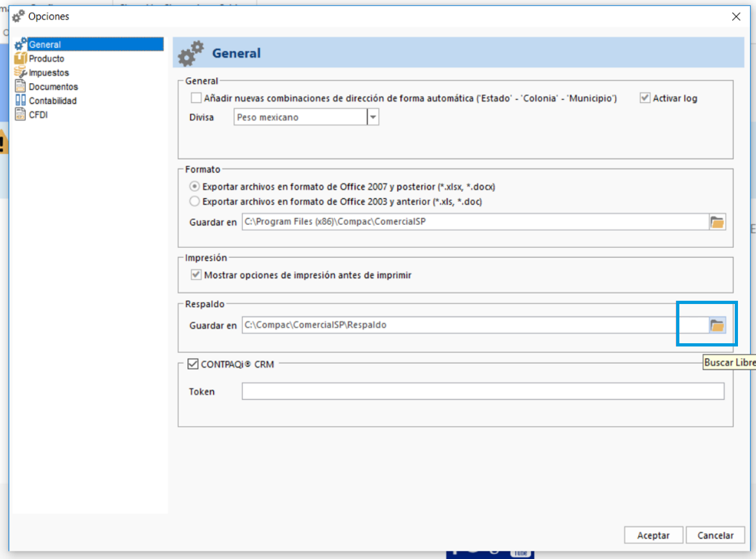Click the Documentos page icon
The width and height of the screenshot is (756, 559).
pyautogui.click(x=20, y=87)
